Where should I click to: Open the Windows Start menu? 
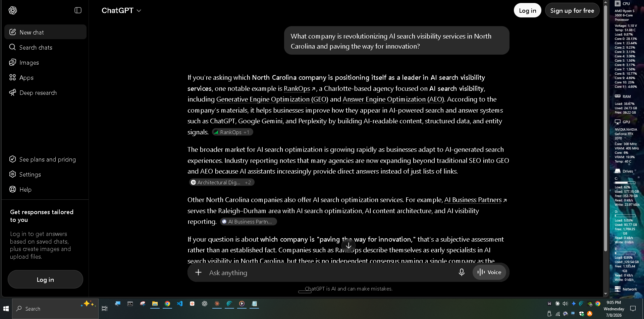[x=6, y=309]
